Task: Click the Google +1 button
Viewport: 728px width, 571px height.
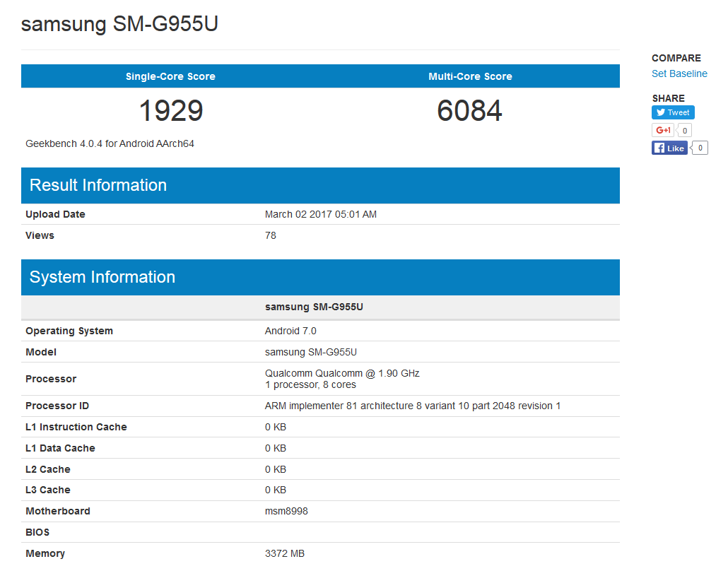Action: [x=662, y=131]
